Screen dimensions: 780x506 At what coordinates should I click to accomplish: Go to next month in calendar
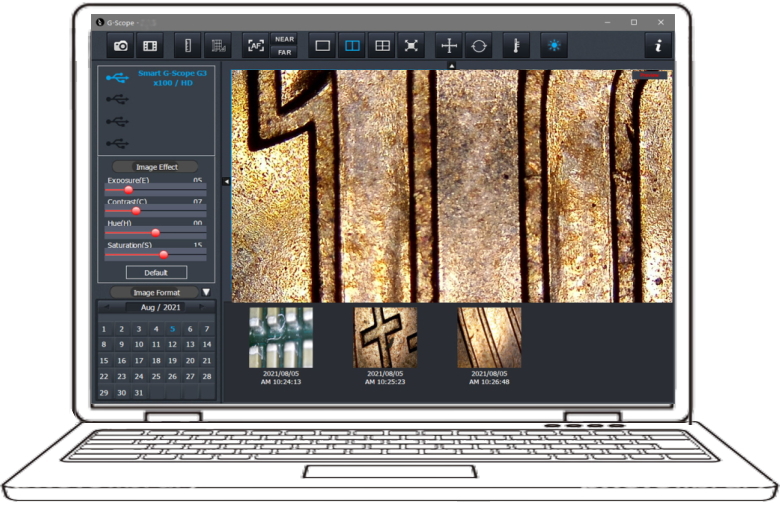tap(202, 307)
